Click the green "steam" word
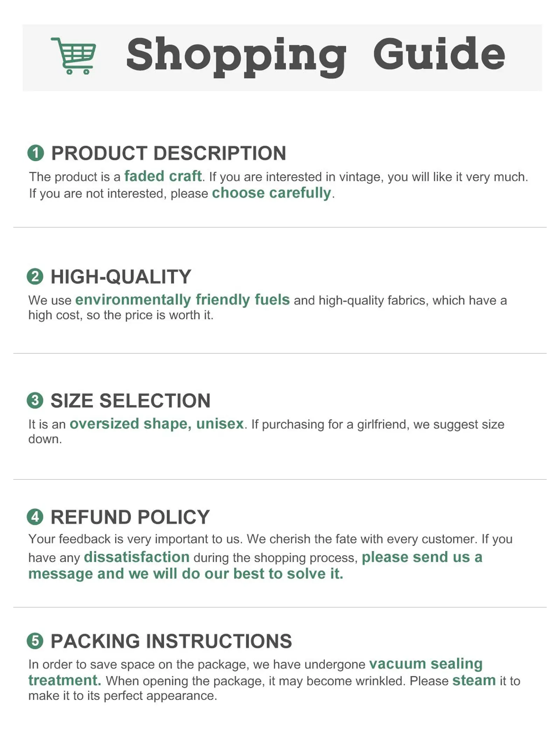Screen dimensions: 560x747 (474, 680)
